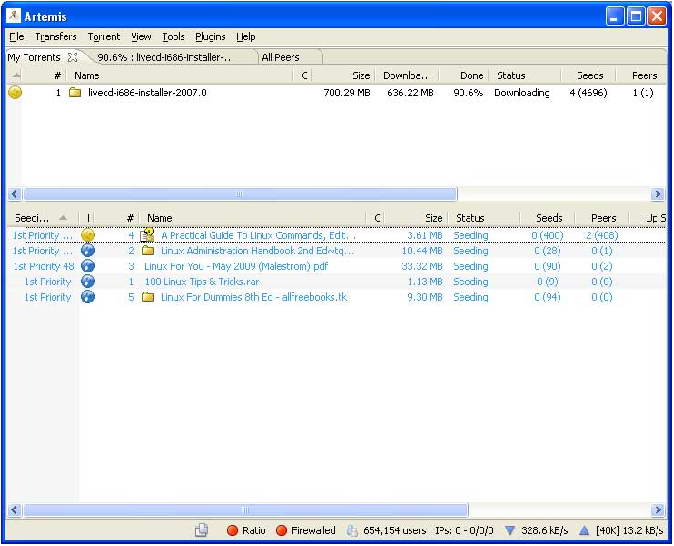This screenshot has width=674, height=546.
Task: Click the document icon of A Practical Guide torrent
Action: pyautogui.click(x=147, y=235)
